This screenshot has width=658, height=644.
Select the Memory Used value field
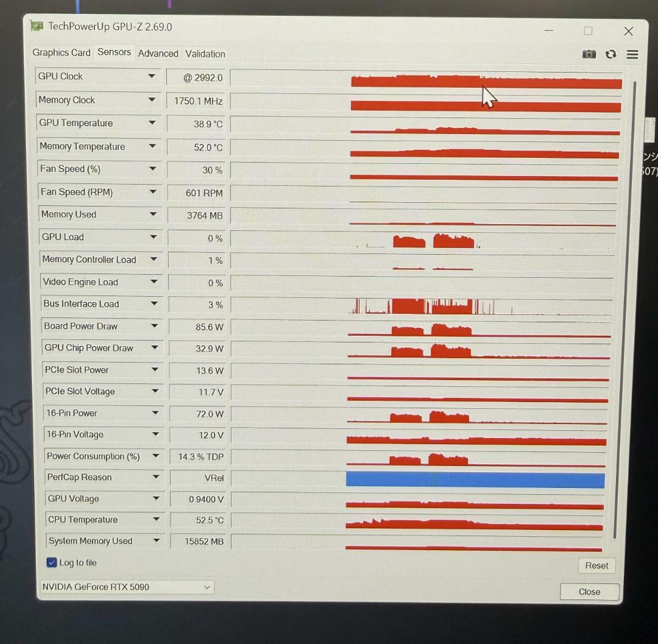tap(196, 216)
